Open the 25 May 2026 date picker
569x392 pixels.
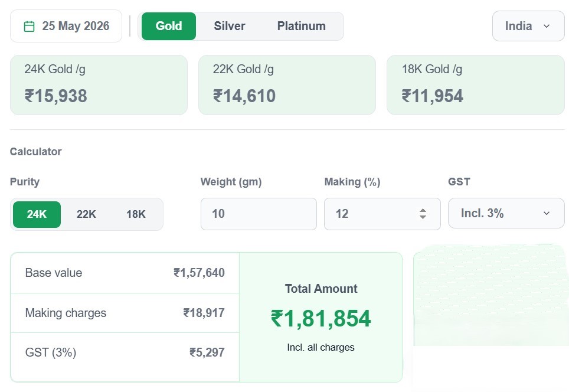click(x=66, y=26)
